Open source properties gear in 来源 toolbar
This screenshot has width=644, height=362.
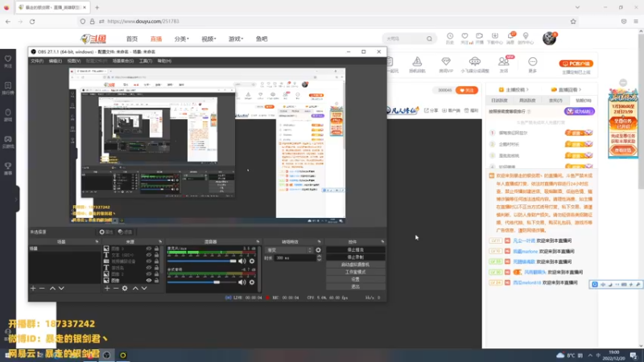tap(125, 289)
